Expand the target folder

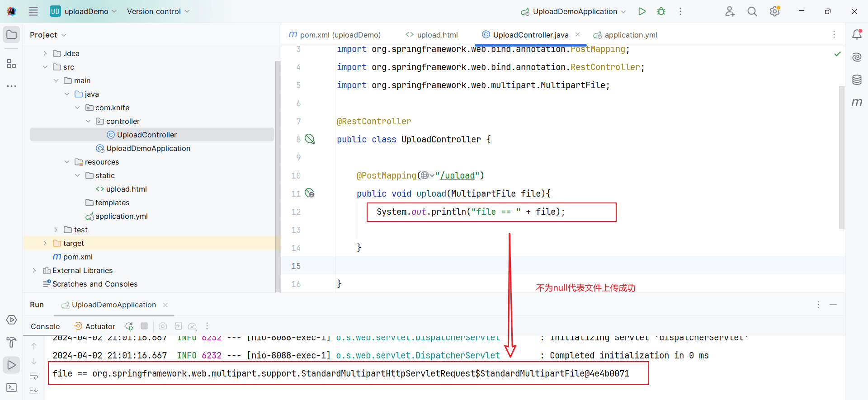click(45, 243)
